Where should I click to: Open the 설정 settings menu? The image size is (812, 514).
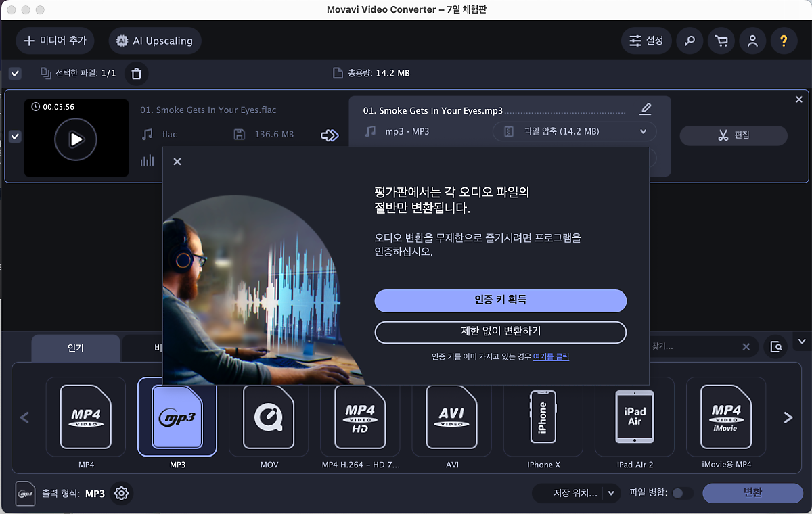pos(646,41)
